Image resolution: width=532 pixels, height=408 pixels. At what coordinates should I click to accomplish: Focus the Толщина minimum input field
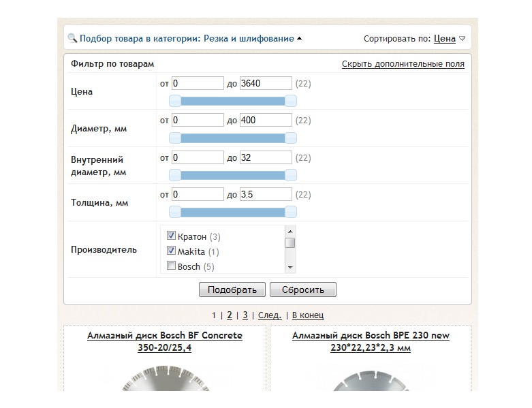click(198, 194)
